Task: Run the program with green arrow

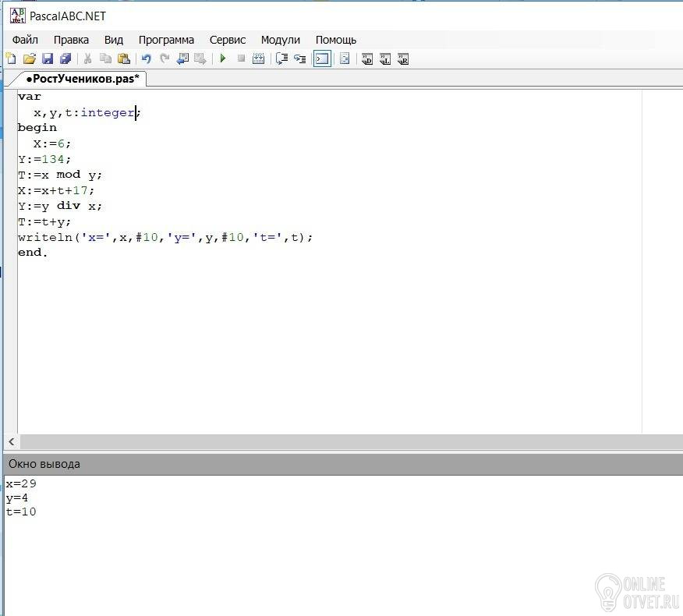Action: click(223, 58)
